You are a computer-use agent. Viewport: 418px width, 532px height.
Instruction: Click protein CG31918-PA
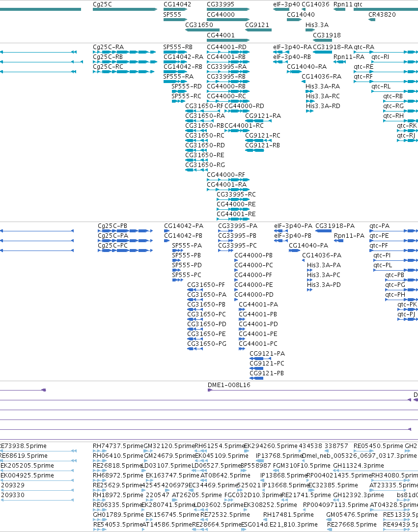(335, 225)
